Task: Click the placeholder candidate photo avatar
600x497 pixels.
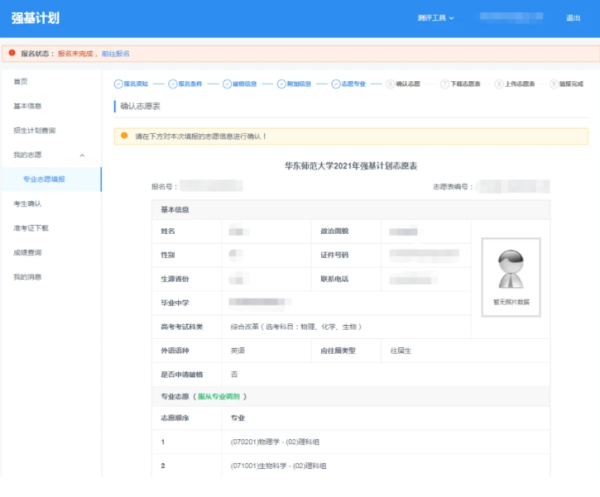Action: [x=511, y=269]
